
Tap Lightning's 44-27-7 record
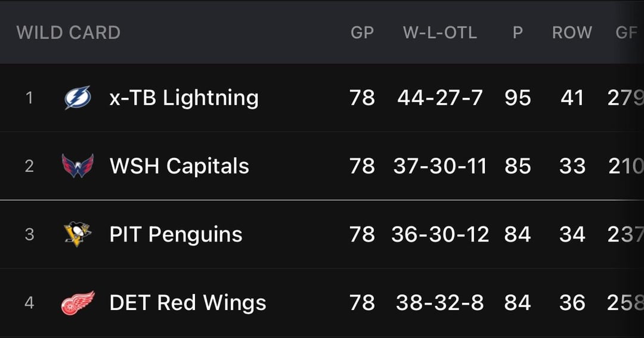pyautogui.click(x=440, y=98)
